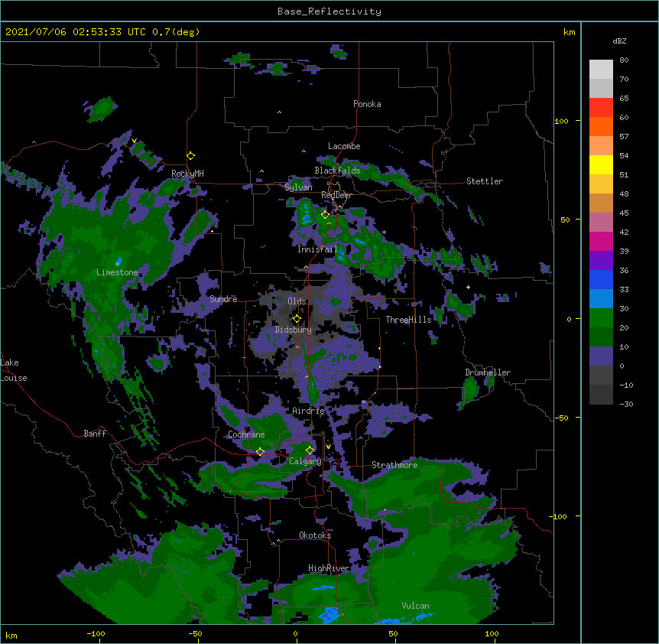This screenshot has width=659, height=644.
Task: Click the Drumheller label
Action: [488, 372]
